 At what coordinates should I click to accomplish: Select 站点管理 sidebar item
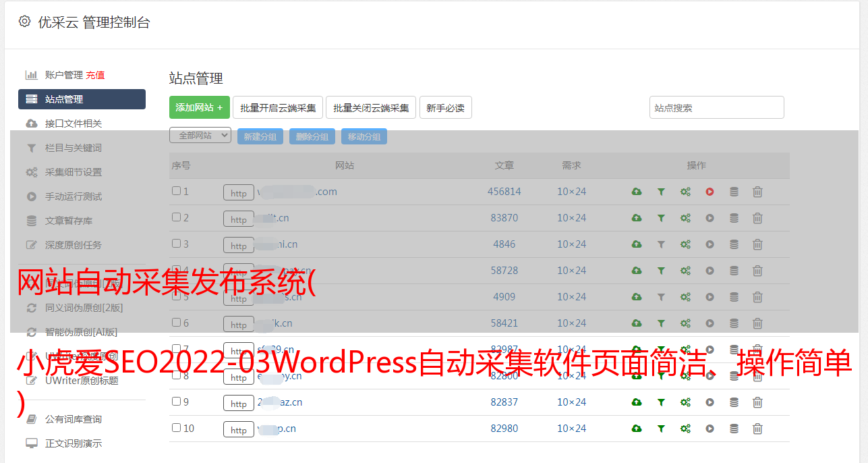click(x=82, y=99)
